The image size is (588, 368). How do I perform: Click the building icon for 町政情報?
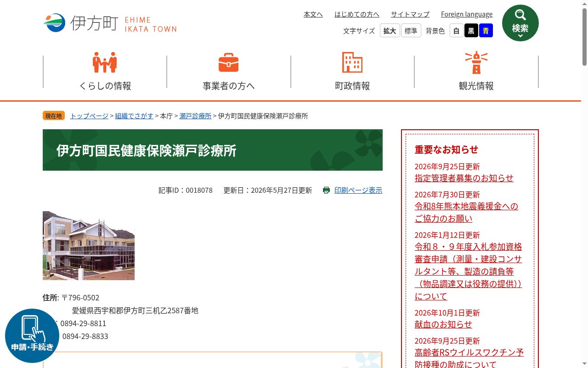(x=352, y=62)
